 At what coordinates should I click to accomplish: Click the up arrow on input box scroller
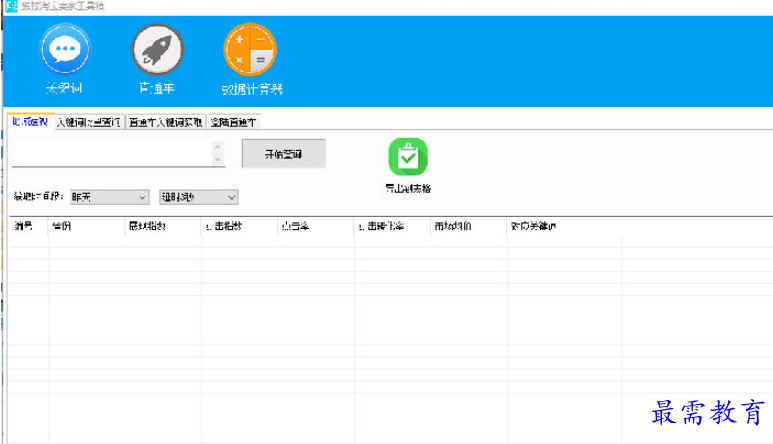(x=218, y=147)
